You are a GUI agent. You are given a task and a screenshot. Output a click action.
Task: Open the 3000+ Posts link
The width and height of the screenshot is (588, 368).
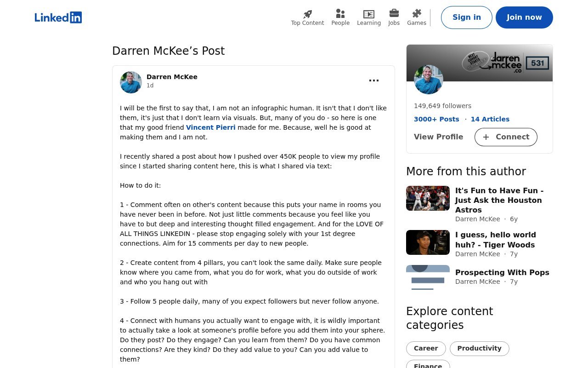pyautogui.click(x=436, y=119)
